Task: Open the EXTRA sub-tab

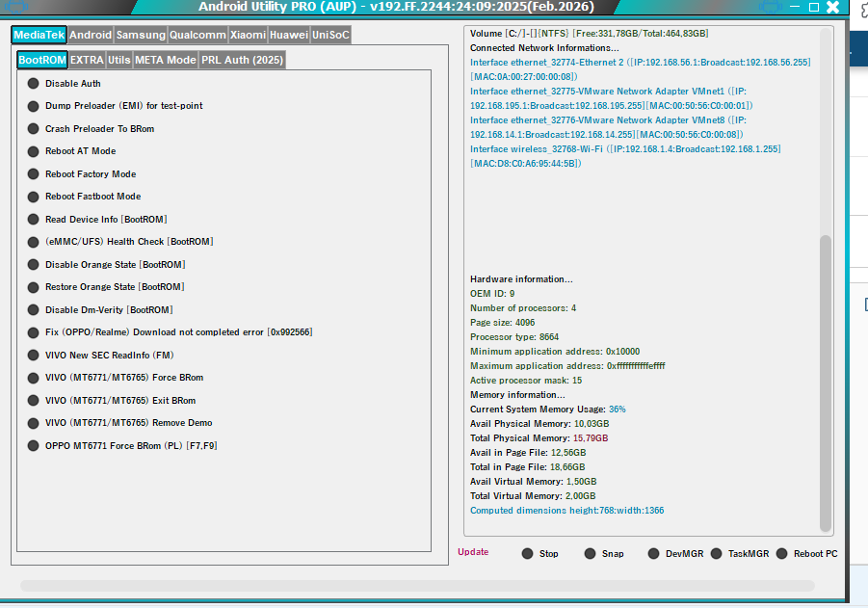Action: click(x=87, y=60)
